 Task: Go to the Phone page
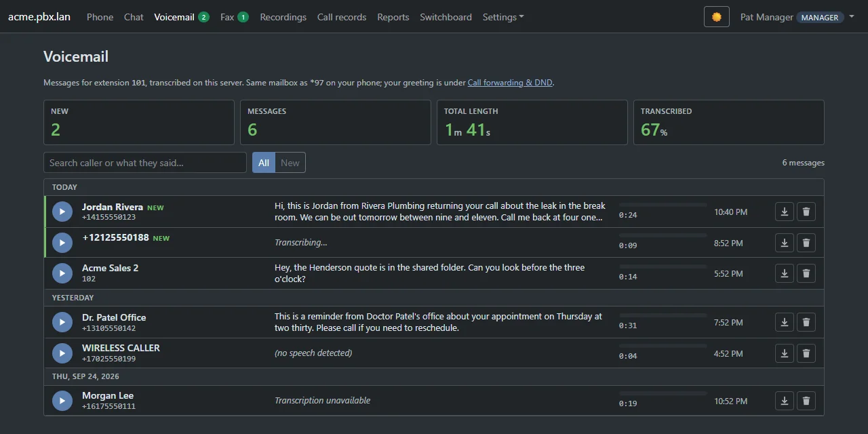(100, 17)
